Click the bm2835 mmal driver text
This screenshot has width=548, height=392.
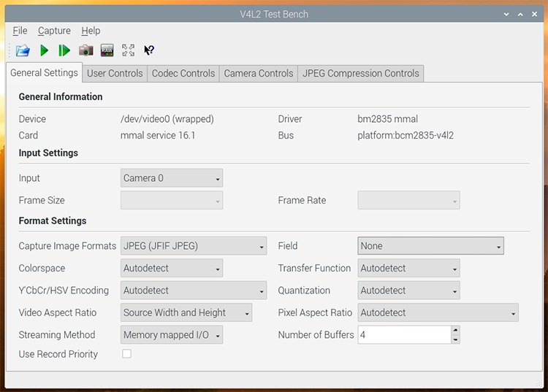tap(387, 119)
